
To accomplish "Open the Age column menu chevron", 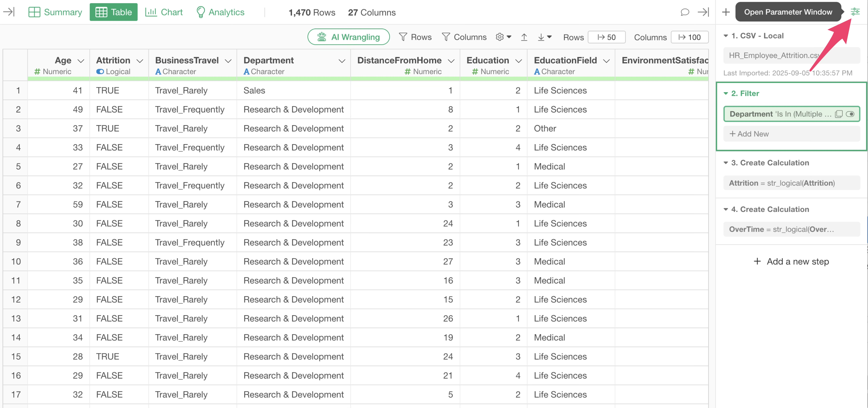I will pyautogui.click(x=80, y=61).
